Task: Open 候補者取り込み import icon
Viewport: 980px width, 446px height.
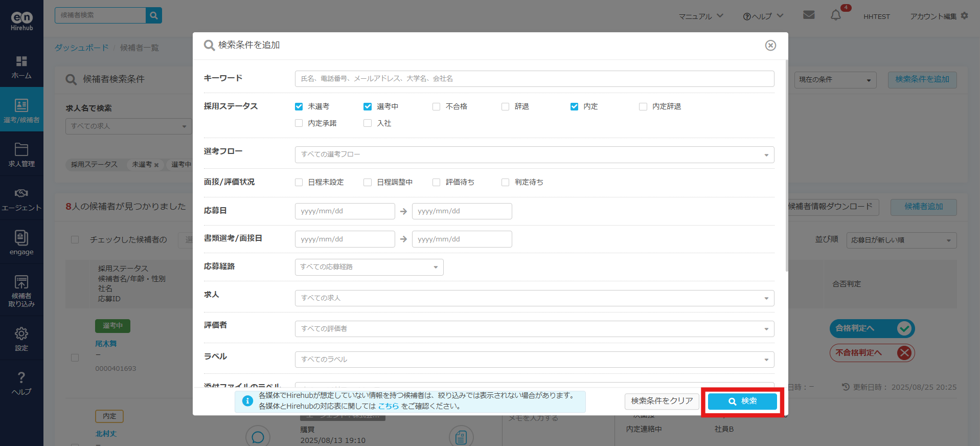Action: coord(21,282)
